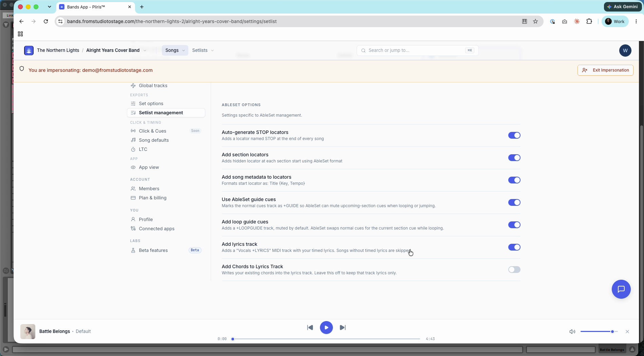644x356 pixels.
Task: Turn off Add section locators
Action: pos(514,158)
